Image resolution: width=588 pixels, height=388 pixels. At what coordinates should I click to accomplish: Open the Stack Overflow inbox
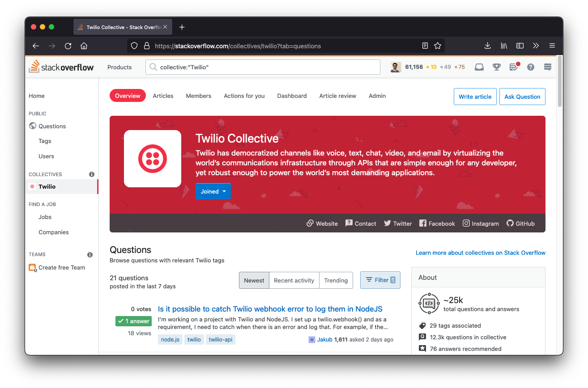pyautogui.click(x=479, y=67)
